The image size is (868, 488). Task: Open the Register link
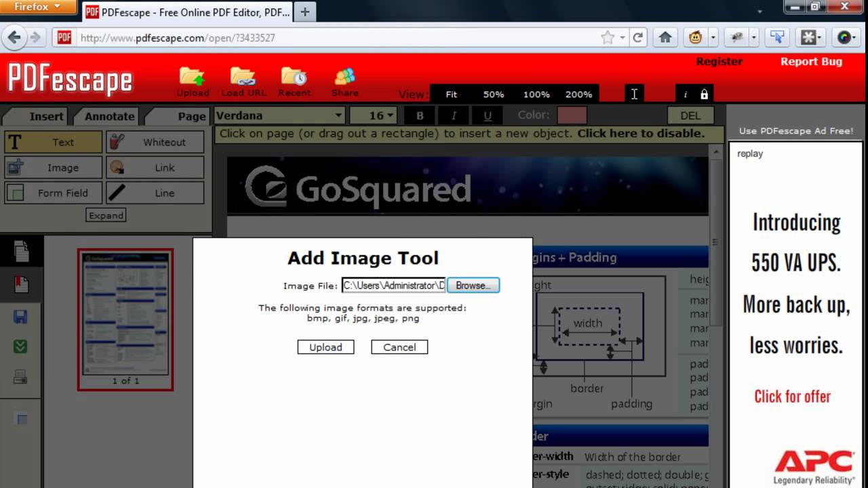719,62
